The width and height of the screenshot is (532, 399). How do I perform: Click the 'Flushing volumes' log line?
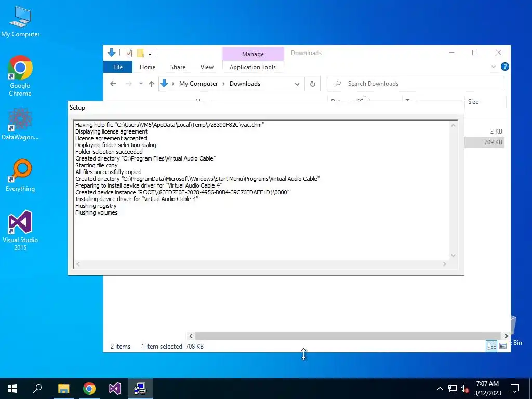pos(96,212)
